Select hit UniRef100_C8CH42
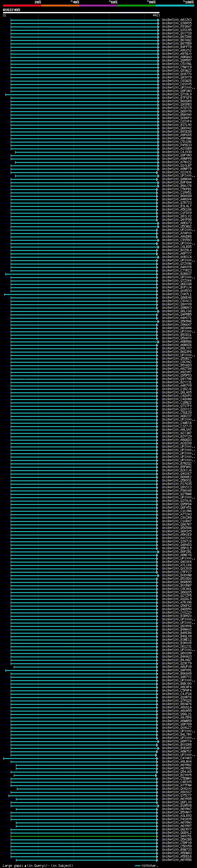This screenshot has width=197, height=868. (177, 362)
